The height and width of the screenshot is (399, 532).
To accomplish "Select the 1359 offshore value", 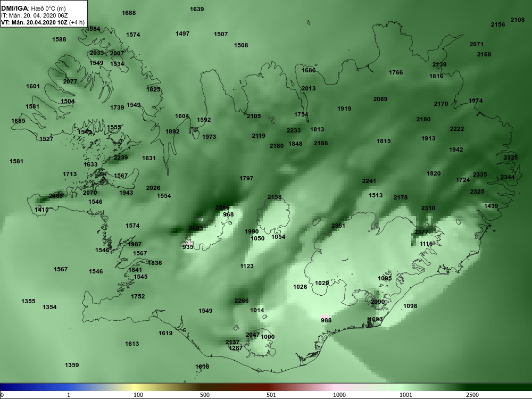I will click(x=72, y=365).
